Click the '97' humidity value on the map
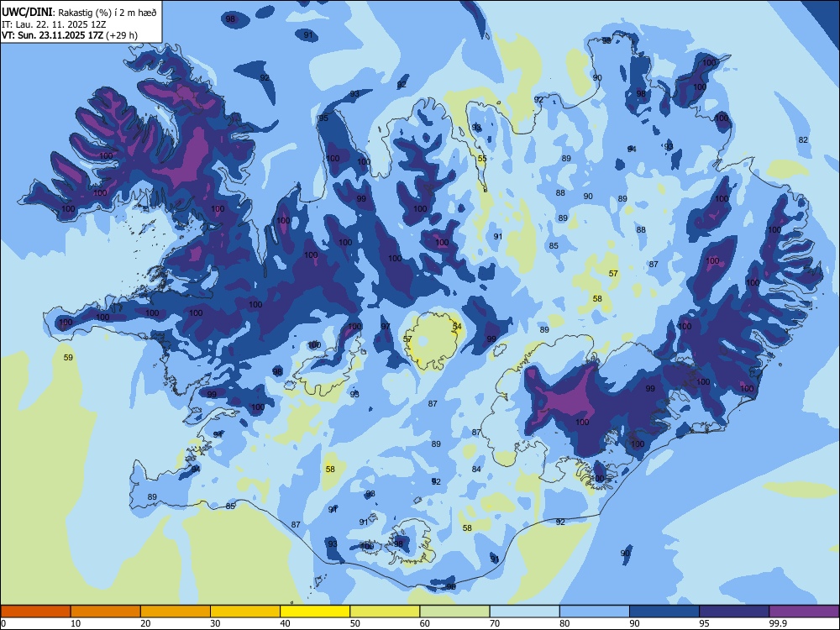The height and width of the screenshot is (630, 840). pyautogui.click(x=386, y=326)
